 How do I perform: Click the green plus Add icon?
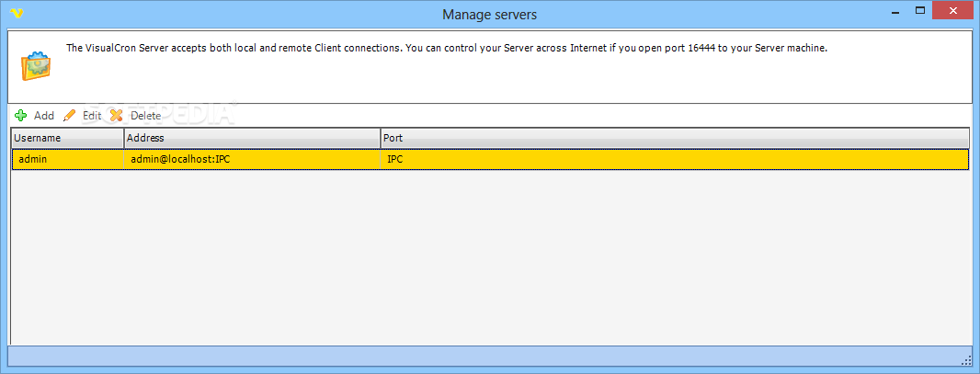point(20,116)
